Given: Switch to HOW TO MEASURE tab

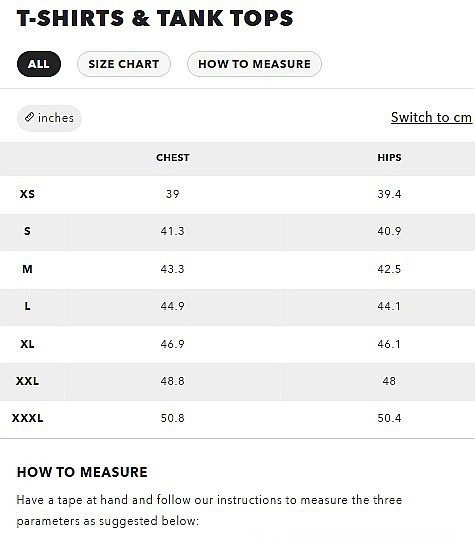Looking at the screenshot, I should coord(254,64).
